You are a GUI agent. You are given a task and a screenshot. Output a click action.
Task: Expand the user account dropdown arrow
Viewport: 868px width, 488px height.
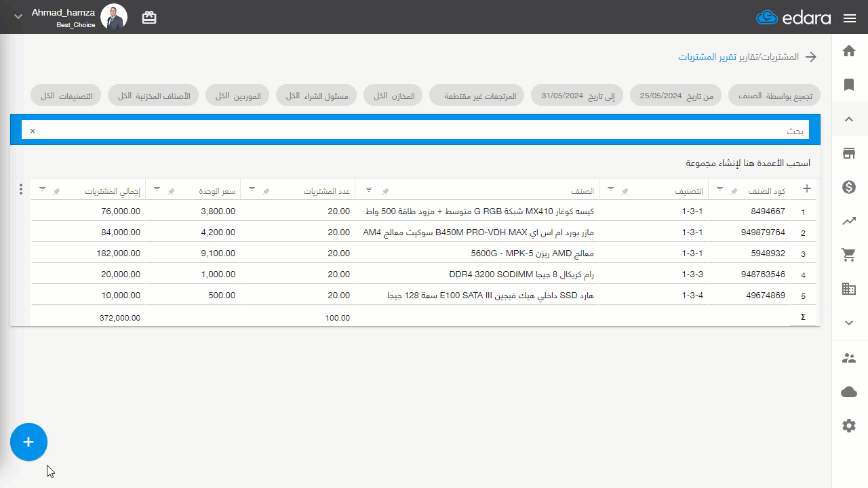pyautogui.click(x=18, y=17)
